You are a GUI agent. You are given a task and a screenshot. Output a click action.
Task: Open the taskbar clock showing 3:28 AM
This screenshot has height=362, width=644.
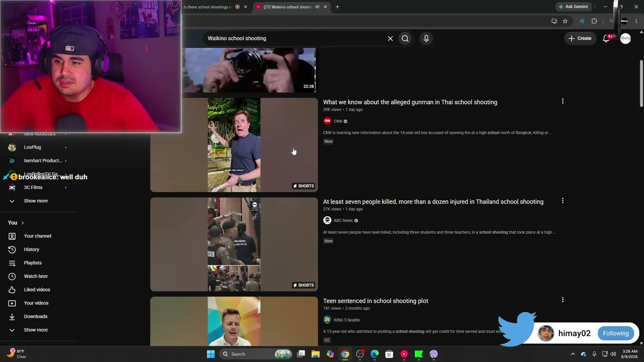click(x=630, y=354)
